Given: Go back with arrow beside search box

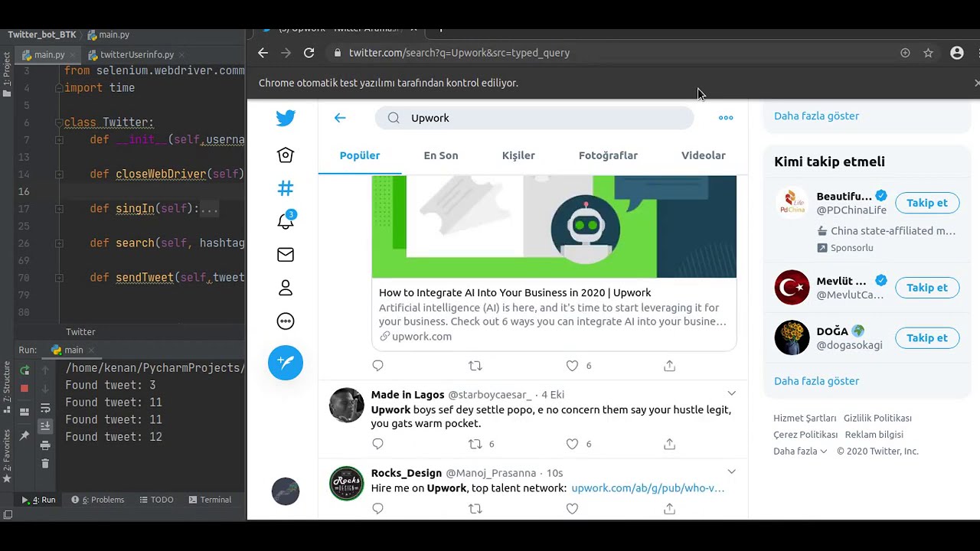Looking at the screenshot, I should tap(340, 118).
